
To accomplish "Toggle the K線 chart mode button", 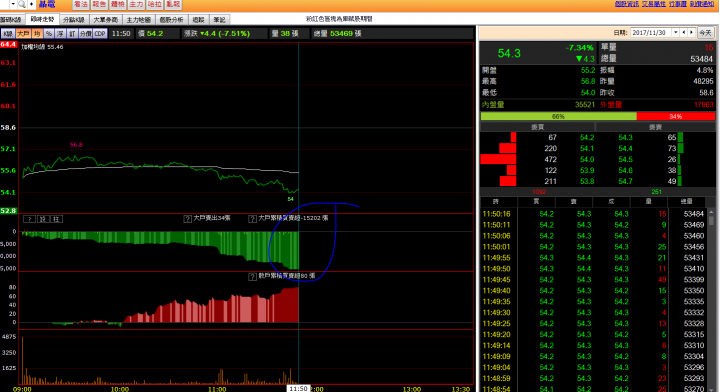I will [x=8, y=34].
